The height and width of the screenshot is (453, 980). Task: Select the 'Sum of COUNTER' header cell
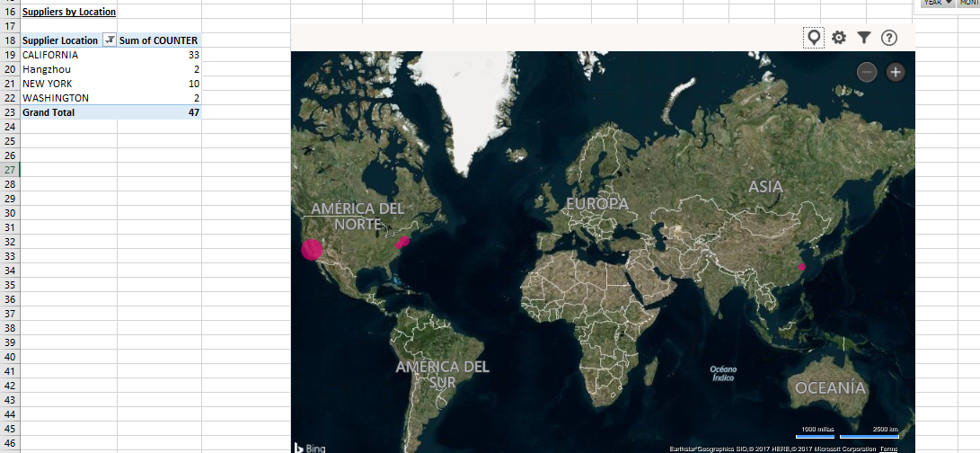[159, 40]
